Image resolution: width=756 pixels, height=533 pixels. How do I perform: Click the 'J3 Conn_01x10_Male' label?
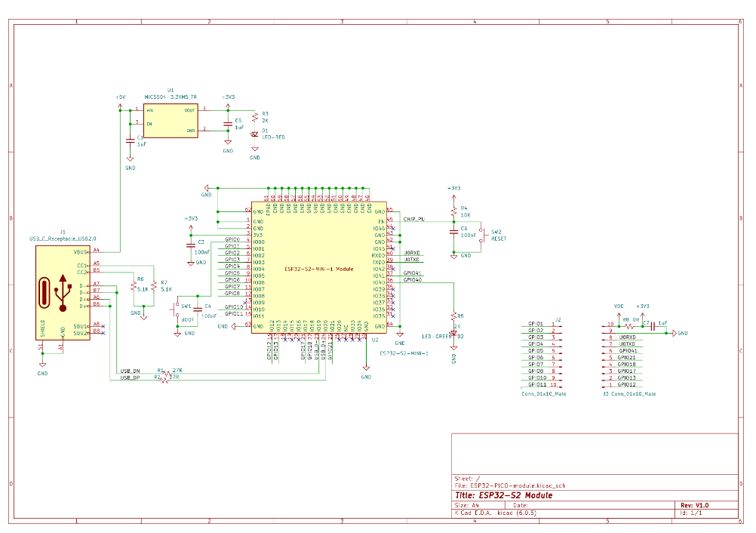click(x=629, y=393)
